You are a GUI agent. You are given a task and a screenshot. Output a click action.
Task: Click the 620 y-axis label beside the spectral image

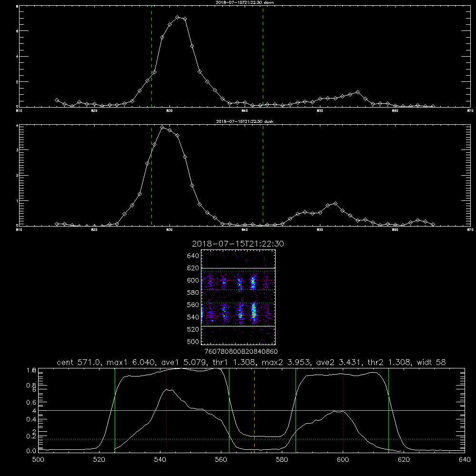193,268
